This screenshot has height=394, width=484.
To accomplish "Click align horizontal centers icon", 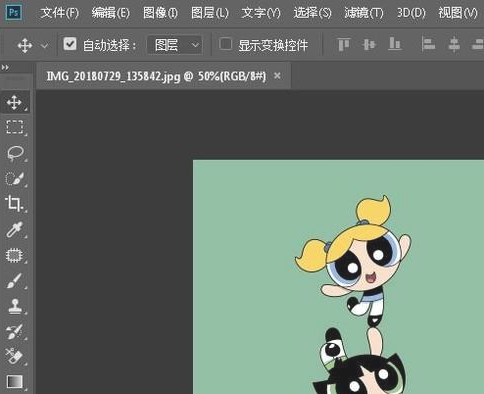I will 454,44.
